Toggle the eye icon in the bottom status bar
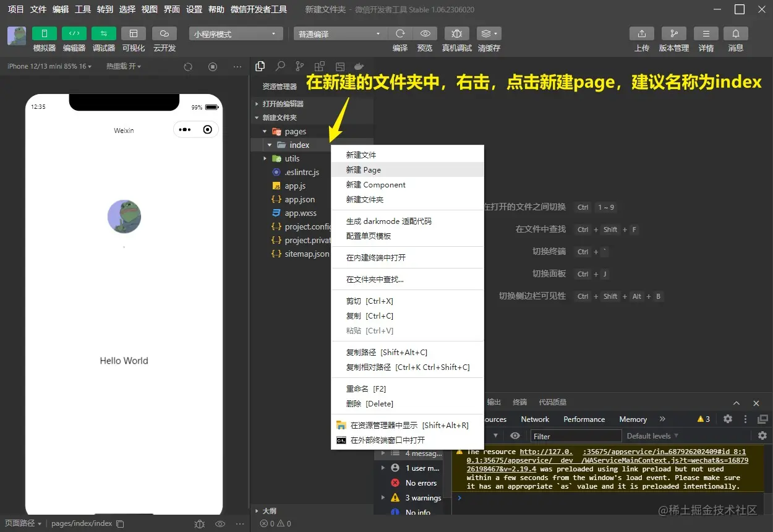The width and height of the screenshot is (773, 532). (220, 523)
